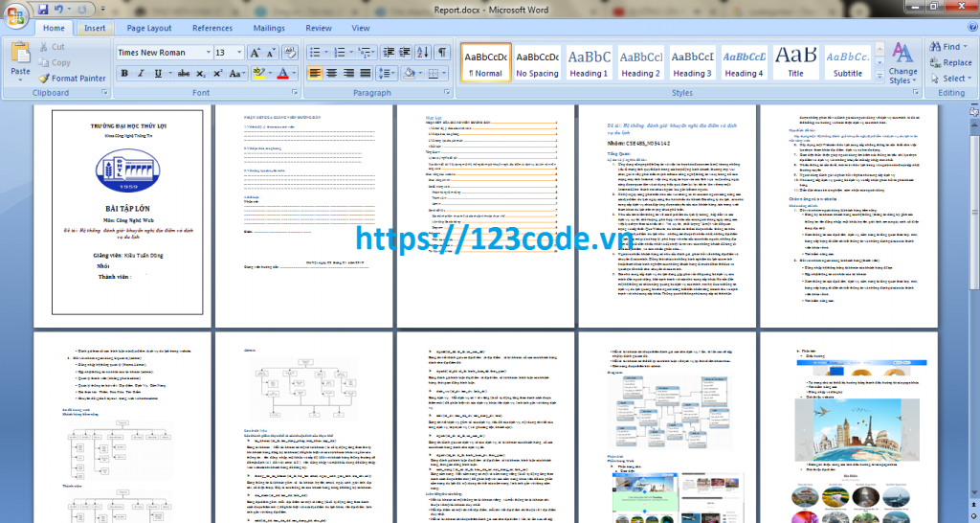Apply the Heading 1 style

pyautogui.click(x=590, y=62)
